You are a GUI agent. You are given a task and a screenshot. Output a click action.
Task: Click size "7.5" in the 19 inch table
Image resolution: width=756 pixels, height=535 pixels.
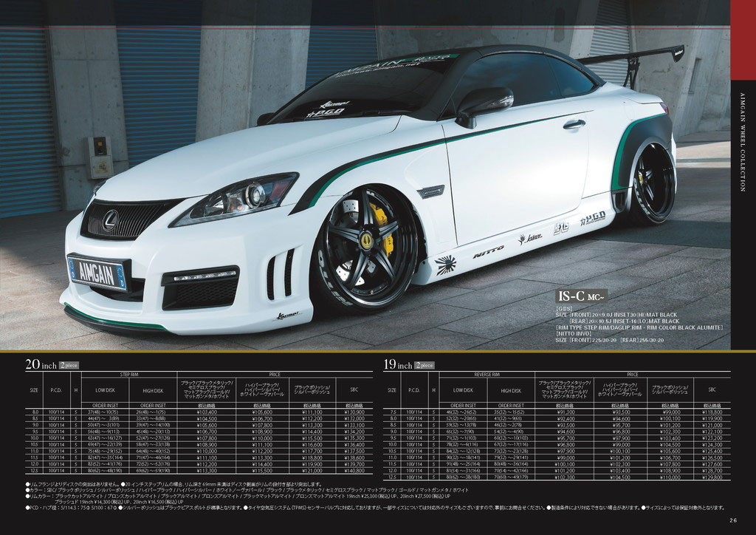[x=393, y=412]
